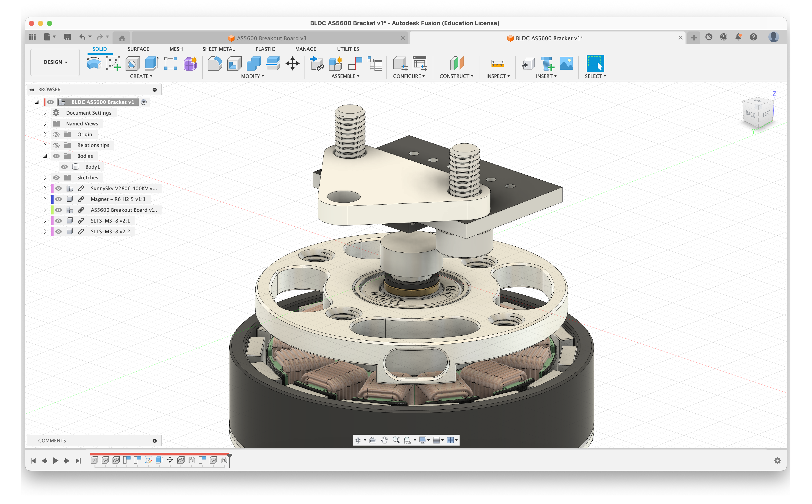Click the Extrude tool icon
Viewport: 812px width, 504px height.
point(152,63)
